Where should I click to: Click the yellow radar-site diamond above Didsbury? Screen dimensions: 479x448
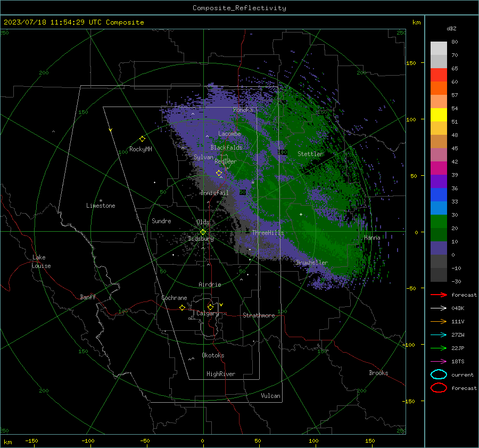coord(203,232)
